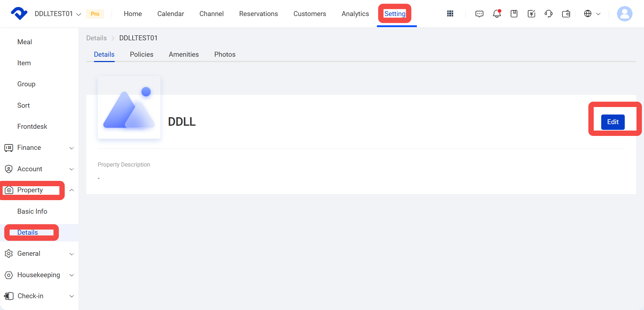This screenshot has height=310, width=644.
Task: Open the chat messages icon
Action: point(479,14)
